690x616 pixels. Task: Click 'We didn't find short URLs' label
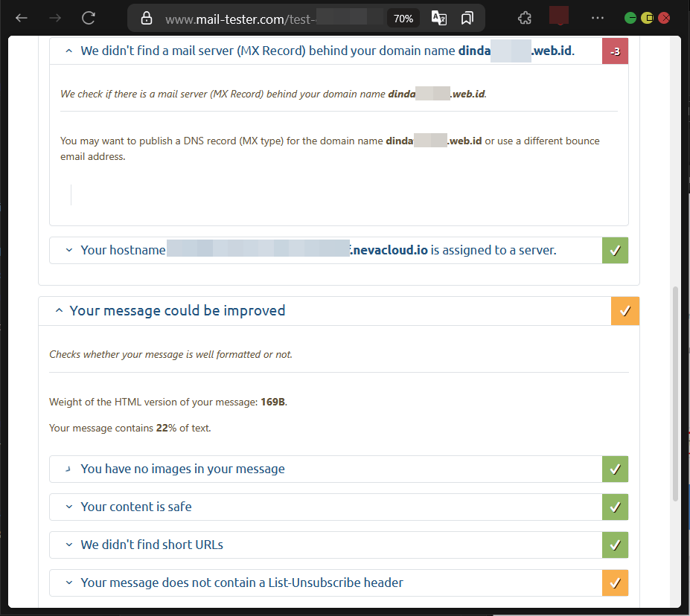pos(152,545)
